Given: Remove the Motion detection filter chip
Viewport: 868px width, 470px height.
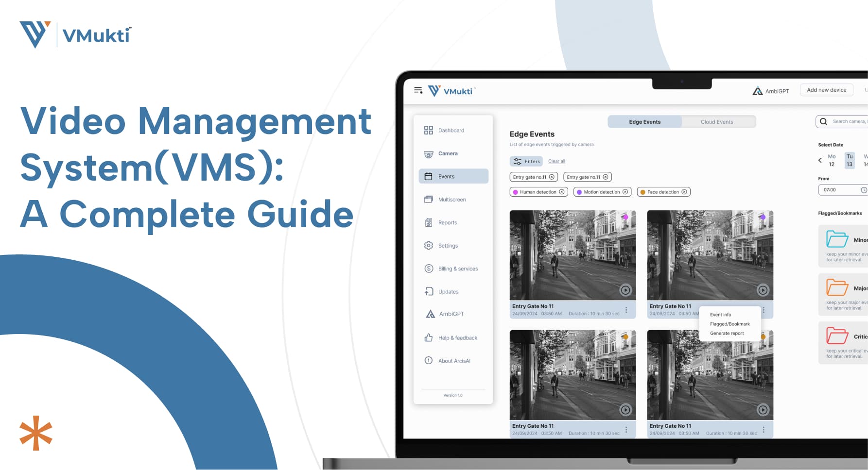Looking at the screenshot, I should (625, 192).
